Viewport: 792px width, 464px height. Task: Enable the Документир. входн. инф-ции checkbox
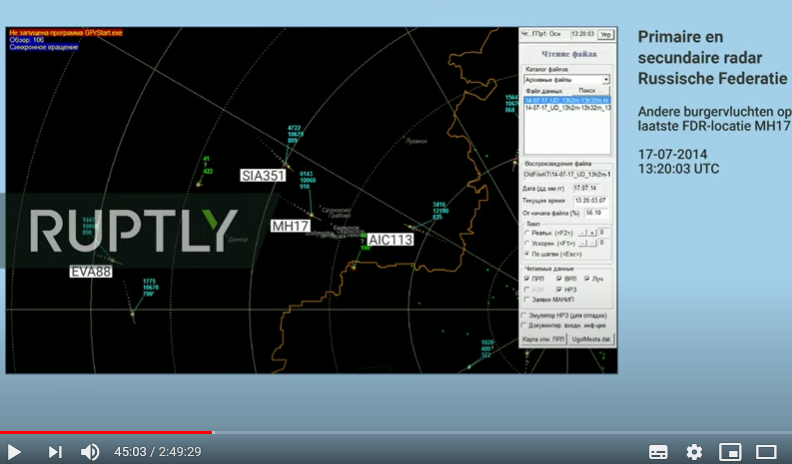click(x=524, y=326)
